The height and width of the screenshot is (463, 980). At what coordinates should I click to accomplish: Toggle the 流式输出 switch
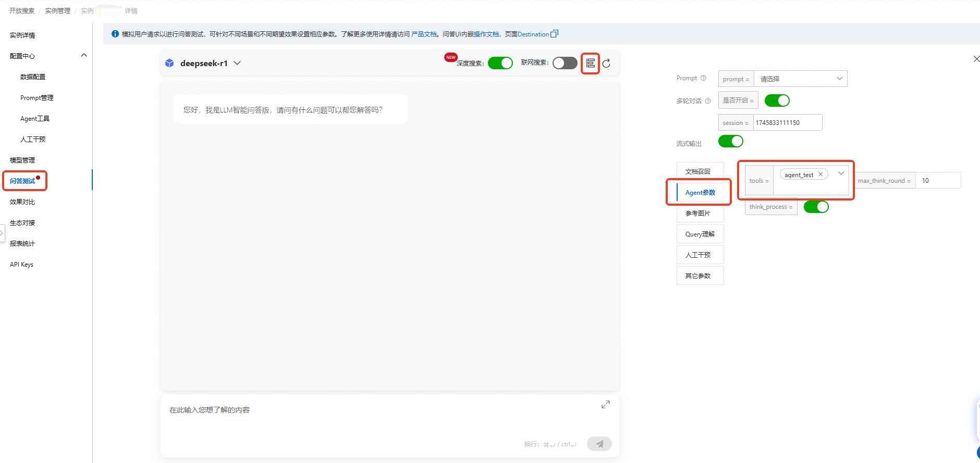(731, 141)
